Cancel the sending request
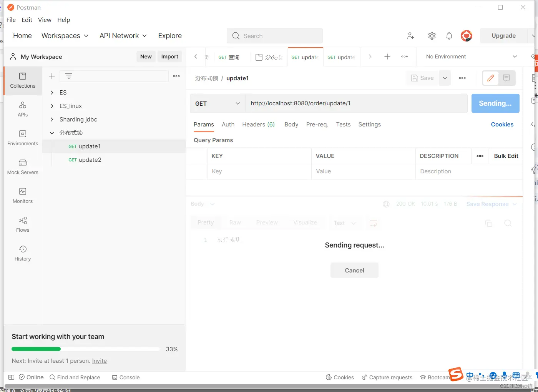Image resolution: width=538 pixels, height=392 pixels. (x=354, y=271)
